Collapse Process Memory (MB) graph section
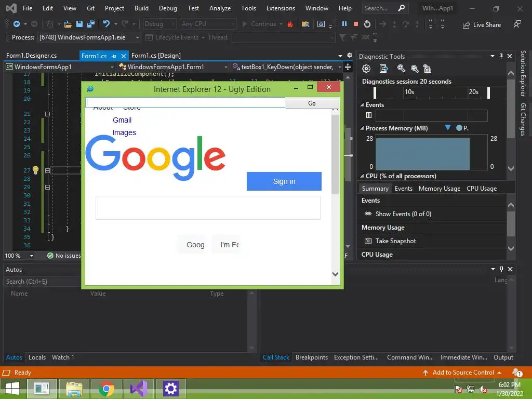 pyautogui.click(x=362, y=128)
